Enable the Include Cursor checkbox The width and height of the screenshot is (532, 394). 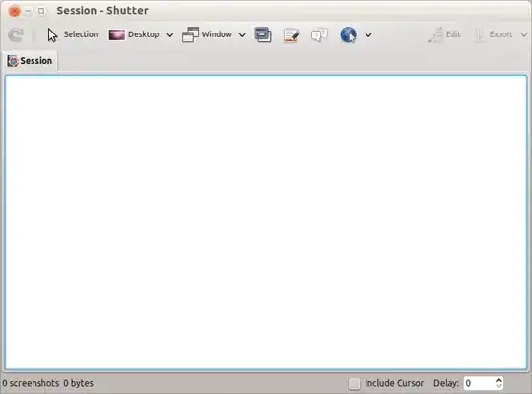[354, 384]
